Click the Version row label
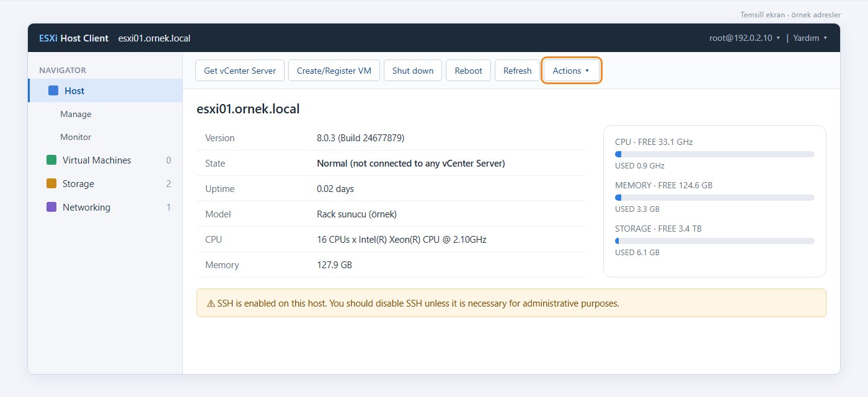Screen dimensions: 868x397 [x=220, y=138]
